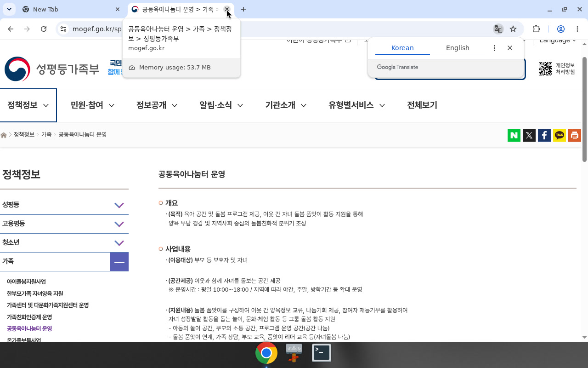This screenshot has height=368, width=588.
Task: Click 가족 in the breadcrumb trail
Action: (x=46, y=134)
